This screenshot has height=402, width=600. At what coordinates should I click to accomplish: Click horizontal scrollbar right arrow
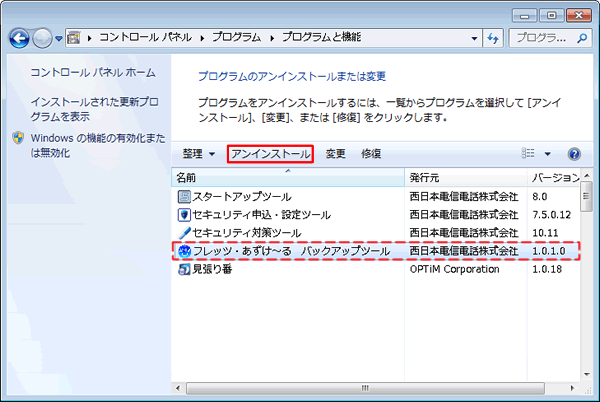[572, 388]
